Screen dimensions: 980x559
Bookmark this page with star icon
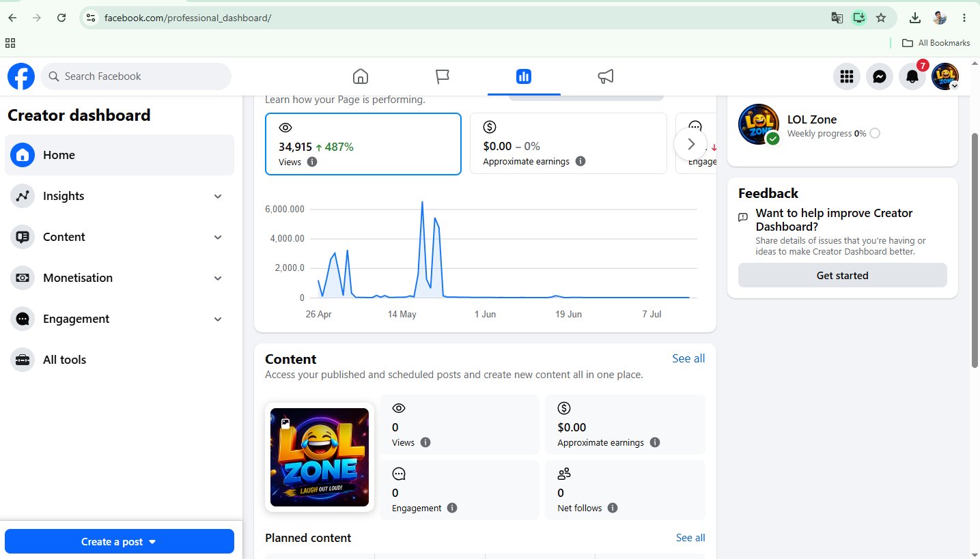tap(881, 18)
